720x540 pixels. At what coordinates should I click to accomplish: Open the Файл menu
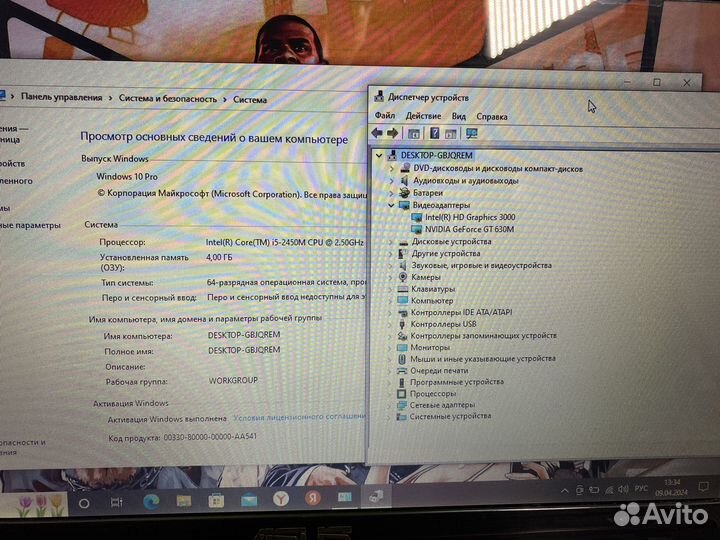click(x=385, y=117)
